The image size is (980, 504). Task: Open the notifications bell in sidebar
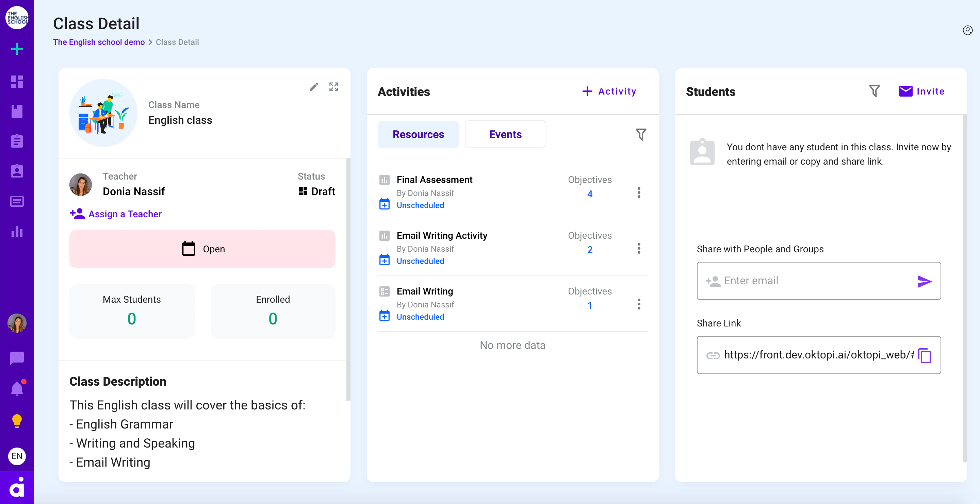click(17, 388)
